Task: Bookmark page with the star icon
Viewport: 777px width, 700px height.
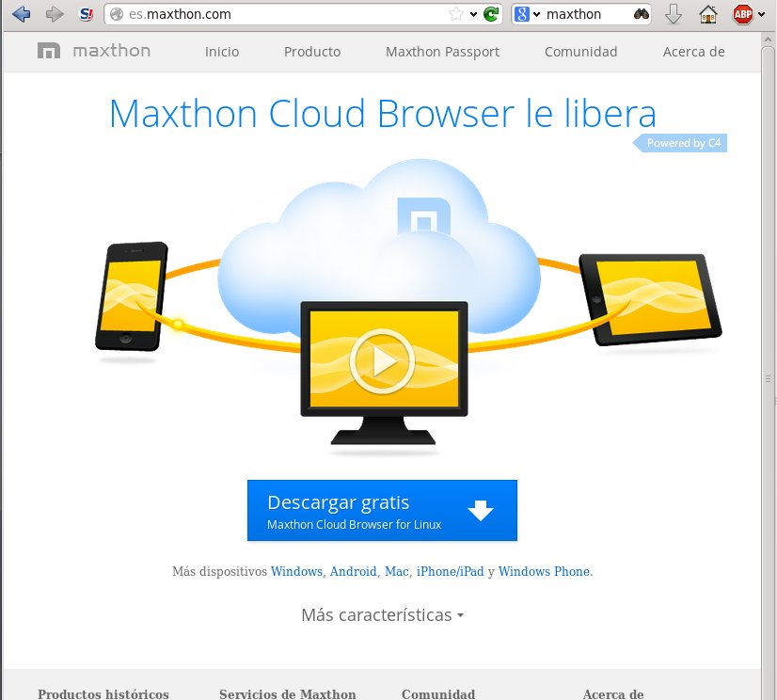Action: 455,14
